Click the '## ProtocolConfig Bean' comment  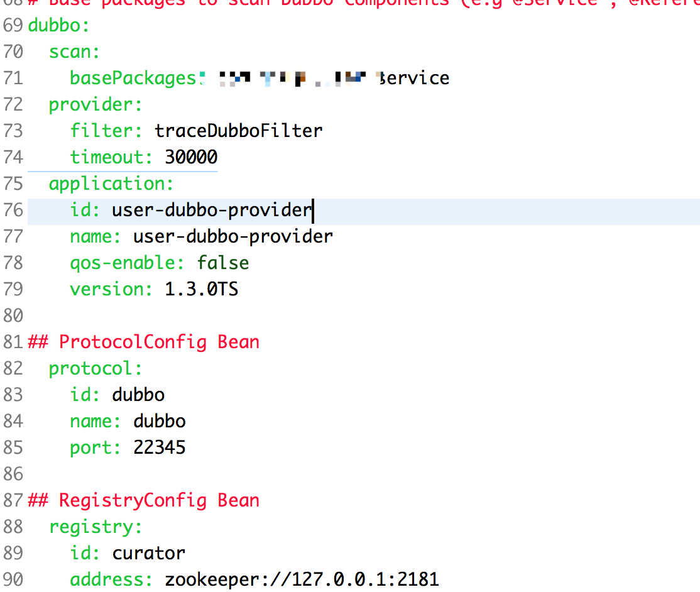pos(144,343)
